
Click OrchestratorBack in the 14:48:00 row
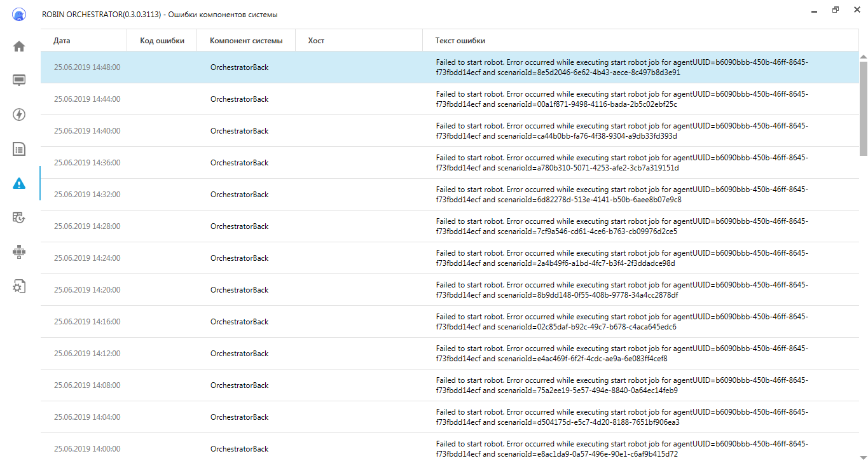tap(240, 67)
